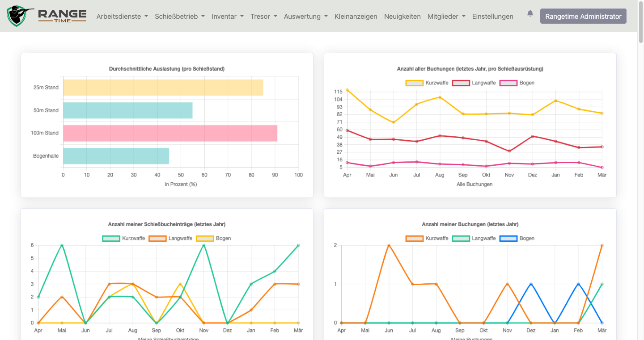Click the page vertical scrollbar
Viewport: 644px width, 340px height.
pos(640,134)
